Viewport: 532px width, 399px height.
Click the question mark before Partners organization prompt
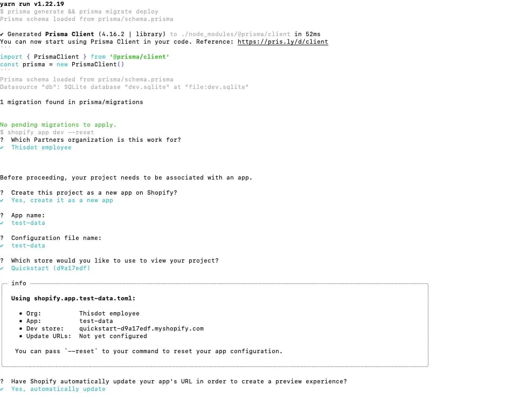[2, 140]
